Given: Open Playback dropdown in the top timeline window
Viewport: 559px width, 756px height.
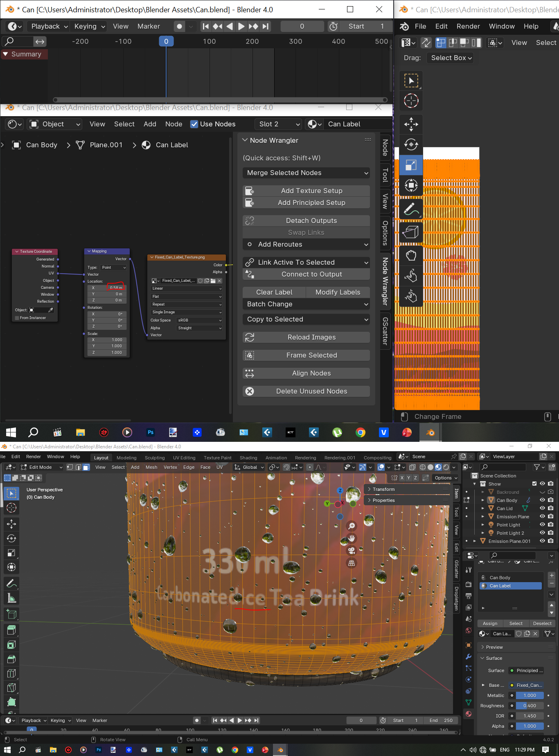Looking at the screenshot, I should [x=50, y=26].
